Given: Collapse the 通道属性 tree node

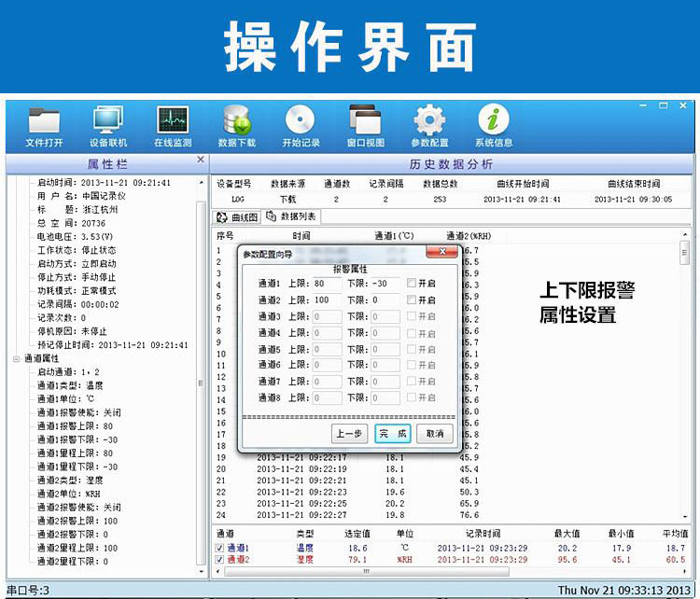Looking at the screenshot, I should pyautogui.click(x=16, y=358).
